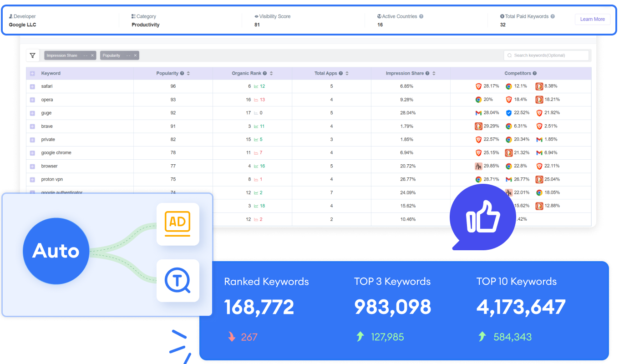Click the Learn More button

point(592,19)
